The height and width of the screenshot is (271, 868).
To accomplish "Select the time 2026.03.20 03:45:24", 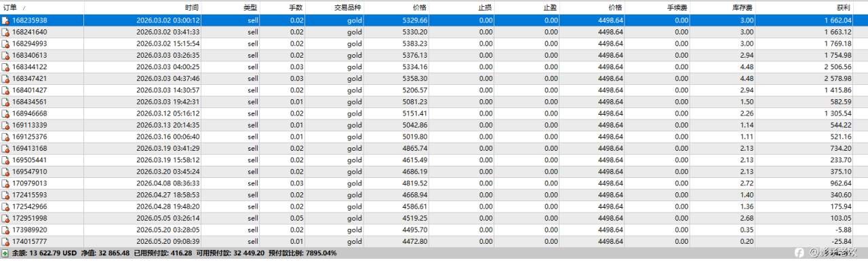I will pos(167,172).
